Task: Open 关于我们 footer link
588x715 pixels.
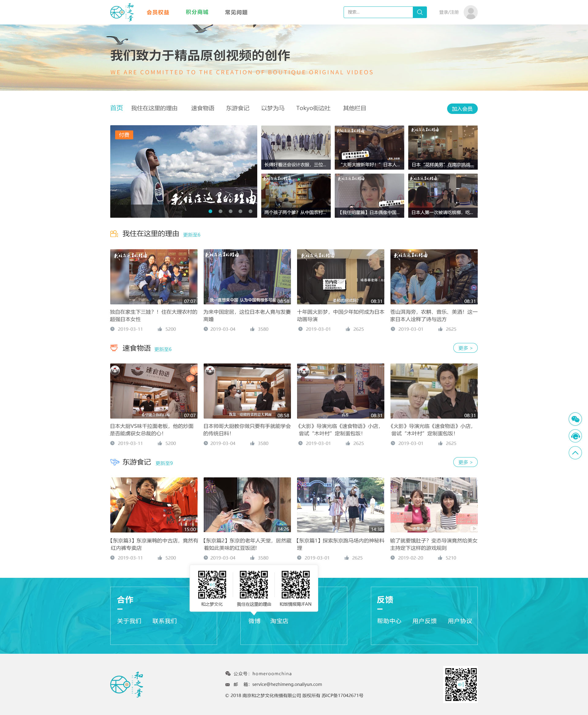Action: tap(129, 621)
